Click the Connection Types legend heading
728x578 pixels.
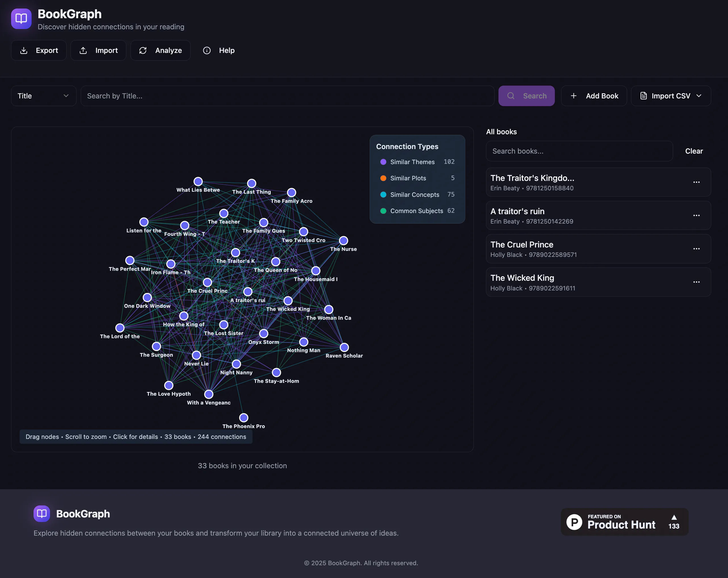pos(407,146)
